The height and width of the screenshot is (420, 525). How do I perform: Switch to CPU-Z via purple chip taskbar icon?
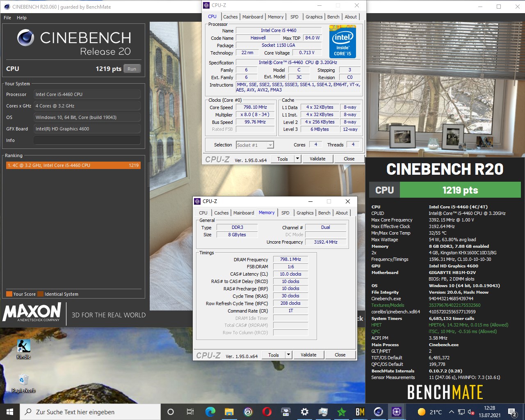(x=397, y=412)
